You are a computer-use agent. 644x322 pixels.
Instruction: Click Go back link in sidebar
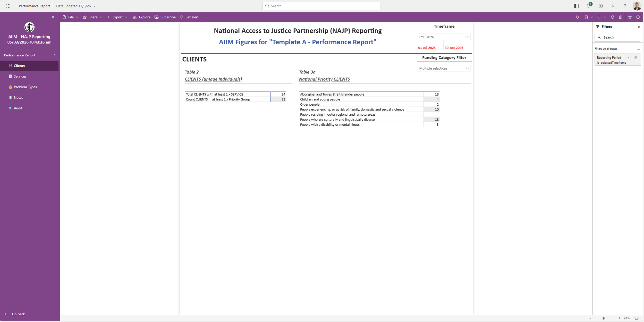click(x=18, y=314)
